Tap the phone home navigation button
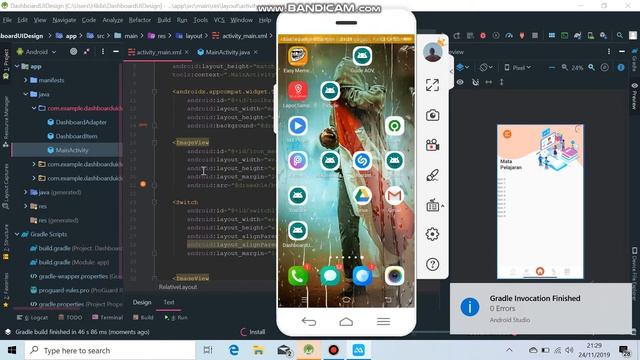 pos(346,322)
